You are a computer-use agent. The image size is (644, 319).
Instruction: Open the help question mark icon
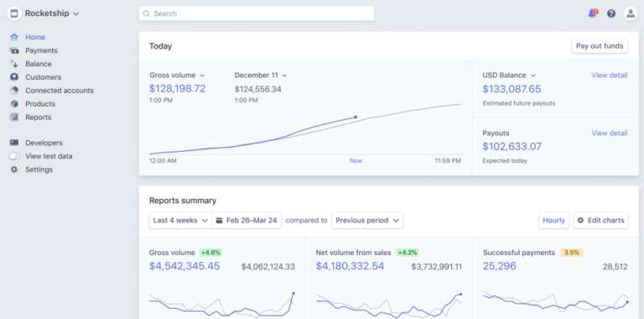[x=611, y=13]
